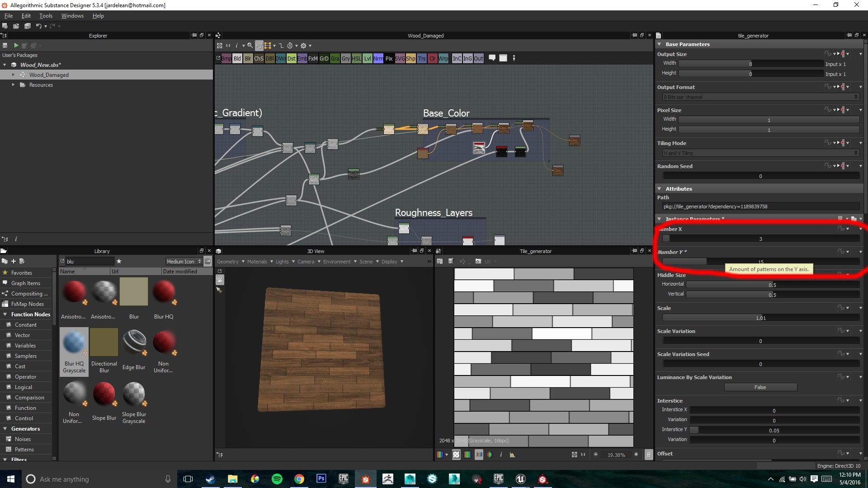The width and height of the screenshot is (868, 488).
Task: Create a new Substance package
Action: coord(5,26)
